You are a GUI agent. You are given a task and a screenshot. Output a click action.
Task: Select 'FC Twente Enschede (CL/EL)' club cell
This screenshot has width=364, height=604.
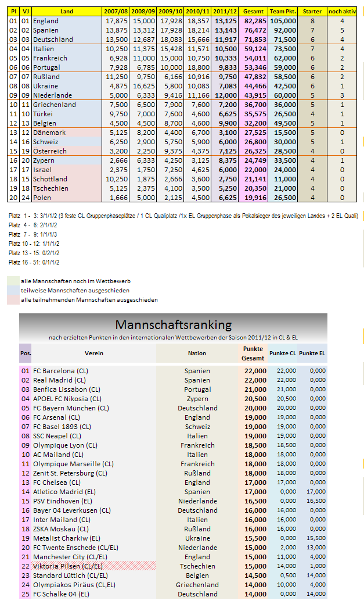pyautogui.click(x=94, y=548)
